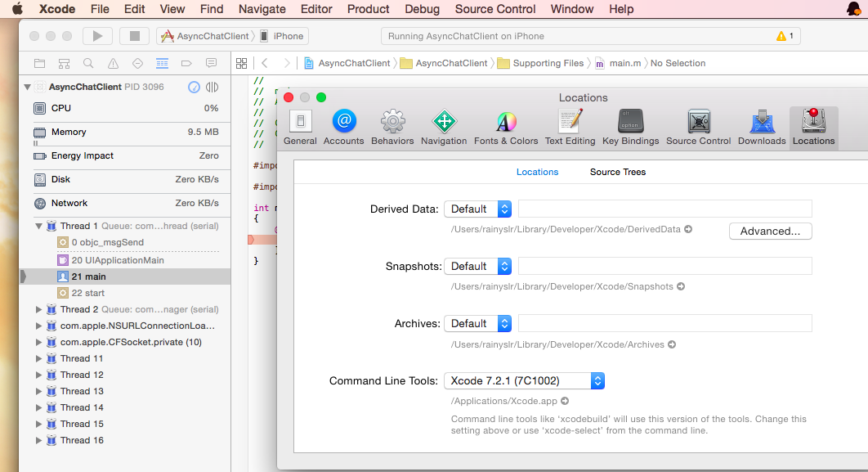Reveal Archives folder in Finder arrow
Viewport: 868px width, 472px height.
click(672, 344)
